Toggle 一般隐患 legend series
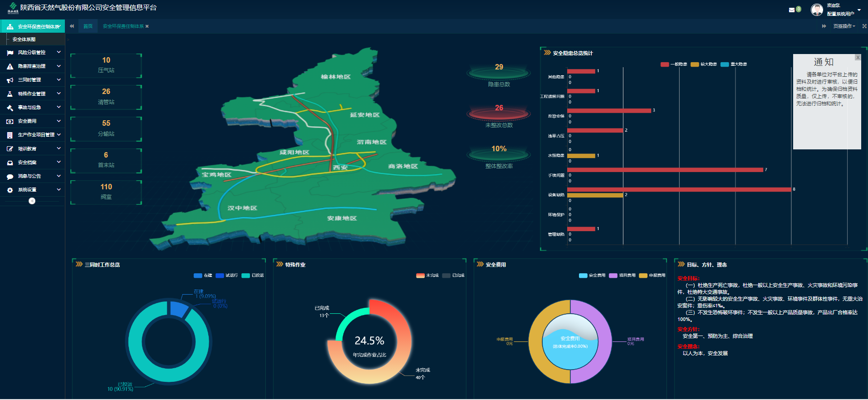Viewport: 868px width, 400px height. [674, 64]
